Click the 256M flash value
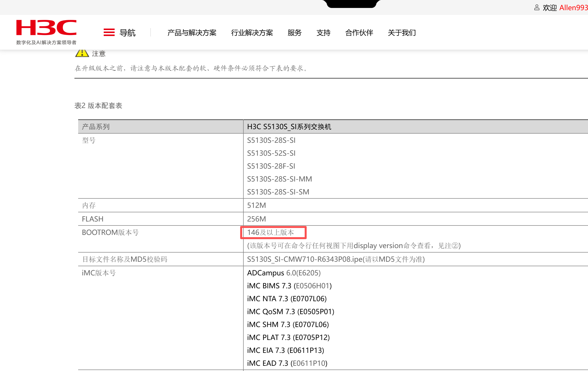588x371 pixels. 256,219
